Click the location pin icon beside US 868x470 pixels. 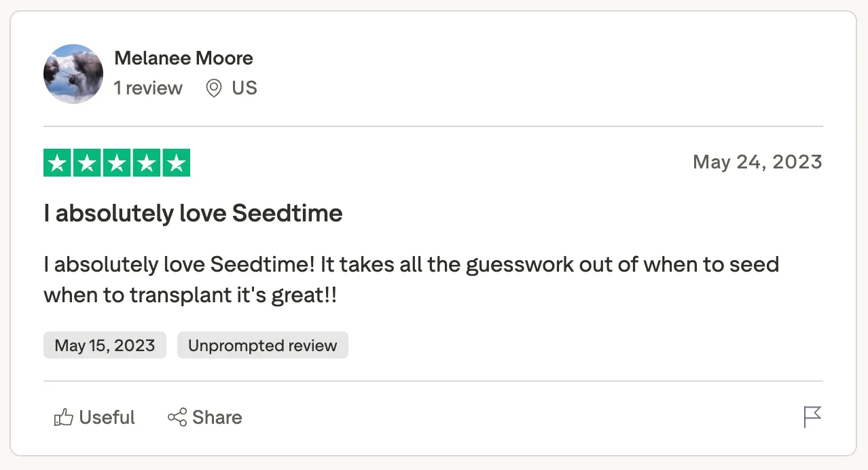[x=214, y=88]
